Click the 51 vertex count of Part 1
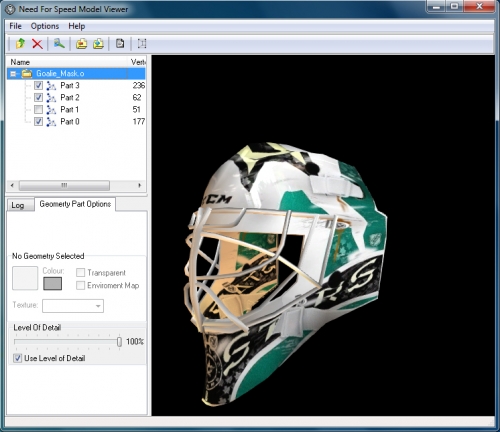Screen dimensions: 500x432 click(136, 110)
